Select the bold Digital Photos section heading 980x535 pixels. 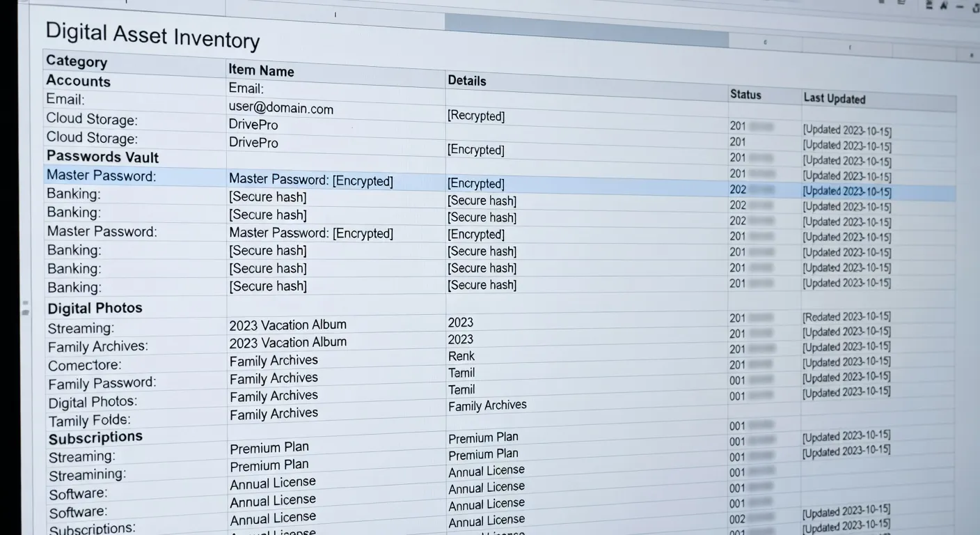click(95, 308)
